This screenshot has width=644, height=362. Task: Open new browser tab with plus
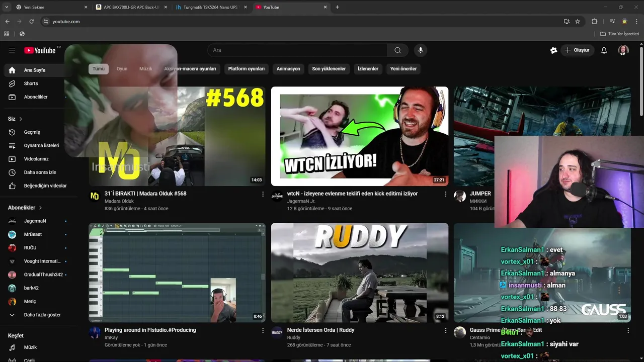click(x=337, y=7)
